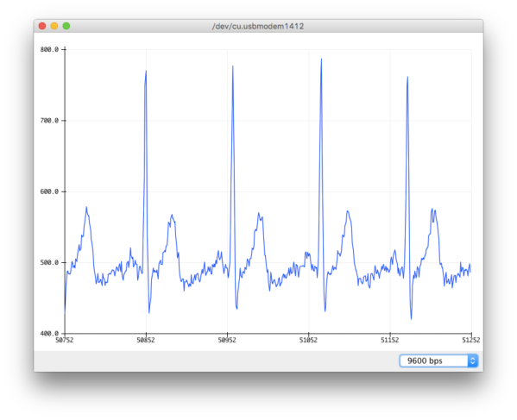Click the 700.0 y-axis label

click(49, 121)
